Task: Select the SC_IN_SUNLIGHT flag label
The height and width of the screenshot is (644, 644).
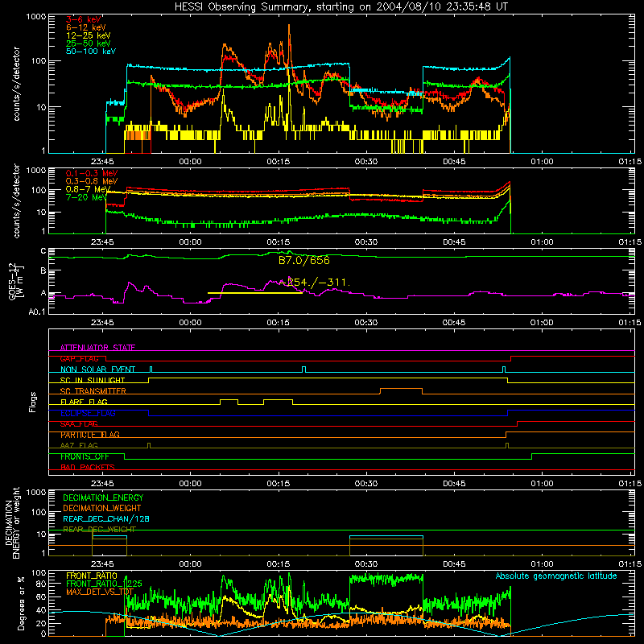Action: coord(93,380)
